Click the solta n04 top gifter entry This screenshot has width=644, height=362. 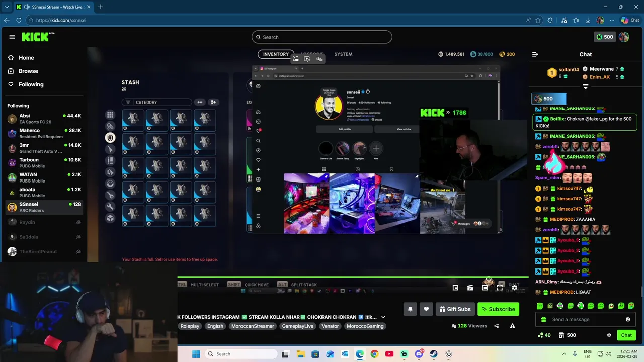point(563,73)
